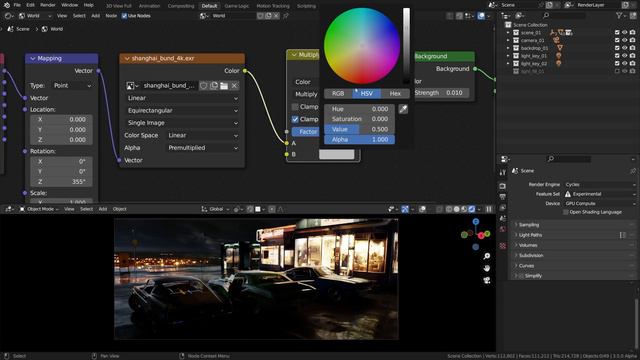Hide camera_01 collection in viewport
The height and width of the screenshot is (360, 640).
(x=624, y=40)
